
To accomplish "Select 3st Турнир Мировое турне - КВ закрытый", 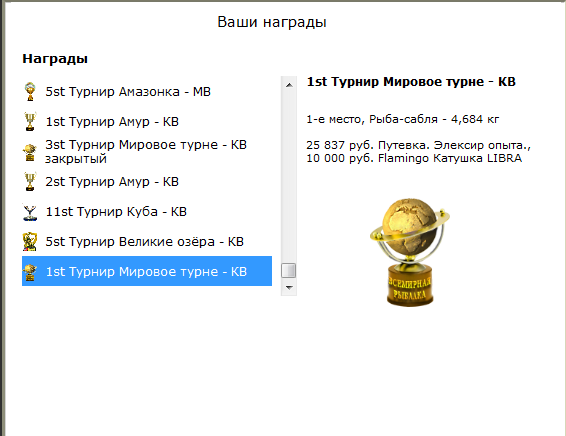I will tap(147, 152).
